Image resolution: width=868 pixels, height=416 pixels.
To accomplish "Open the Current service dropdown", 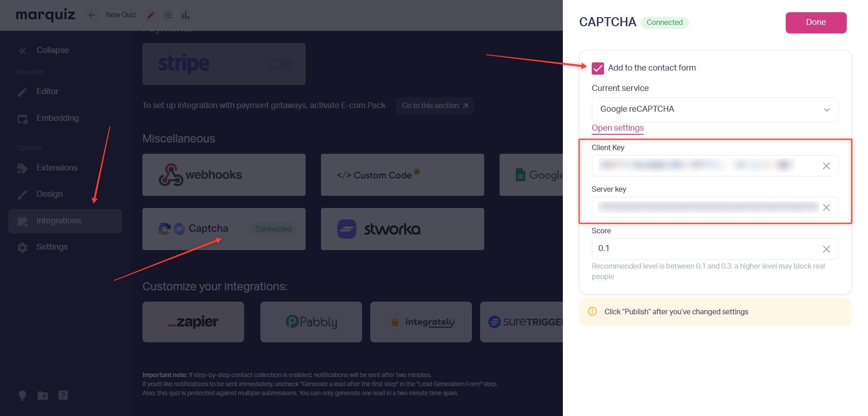I will point(715,109).
